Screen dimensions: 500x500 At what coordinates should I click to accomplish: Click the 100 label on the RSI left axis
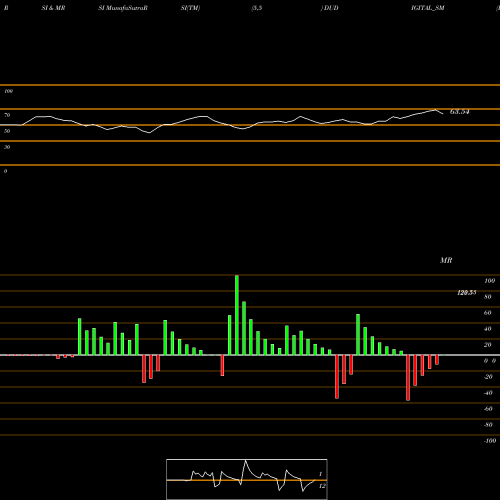(x=9, y=91)
